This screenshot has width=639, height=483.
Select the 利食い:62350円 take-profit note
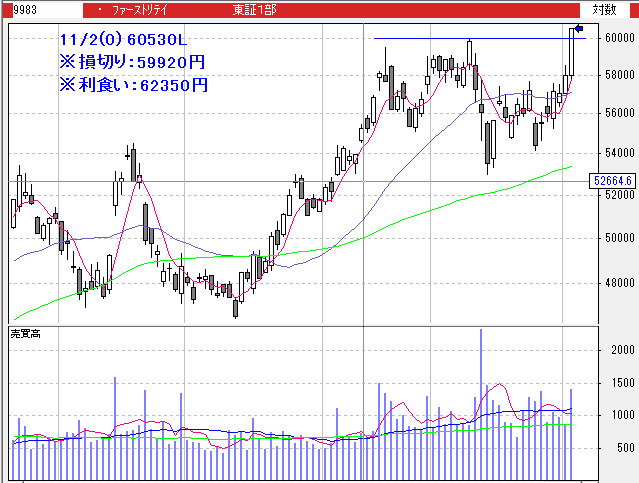click(x=132, y=84)
